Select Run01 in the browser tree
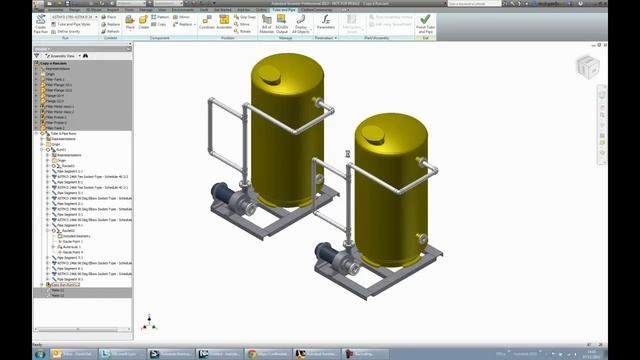 61,150
